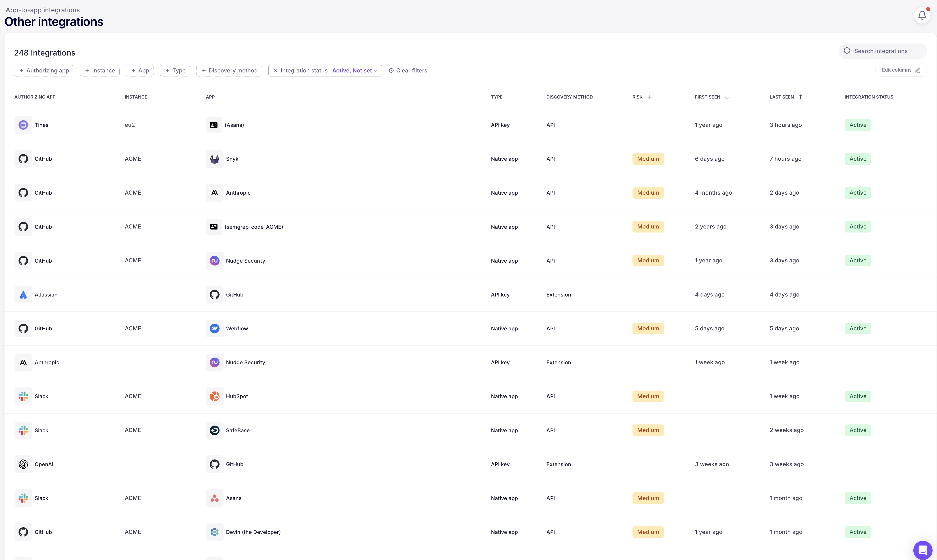
Task: Click the semgrep-code-ACME app icon
Action: point(214,227)
